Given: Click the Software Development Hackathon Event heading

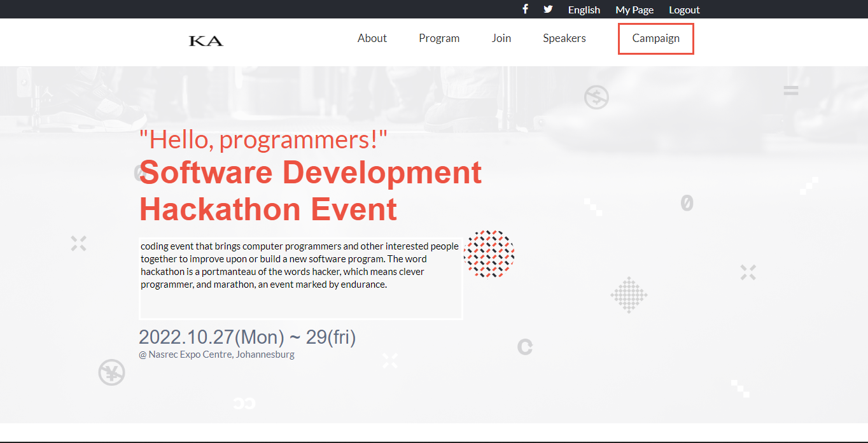Looking at the screenshot, I should [x=311, y=190].
